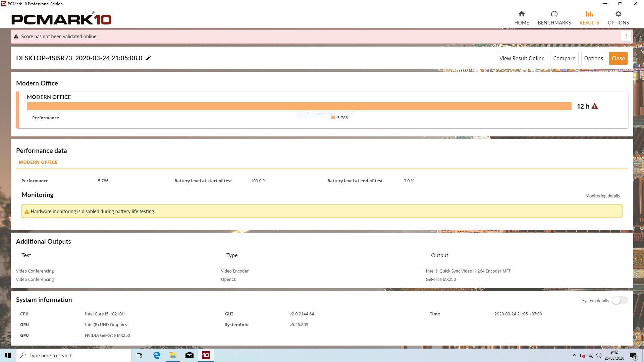Open Monitoring details link

(x=602, y=196)
